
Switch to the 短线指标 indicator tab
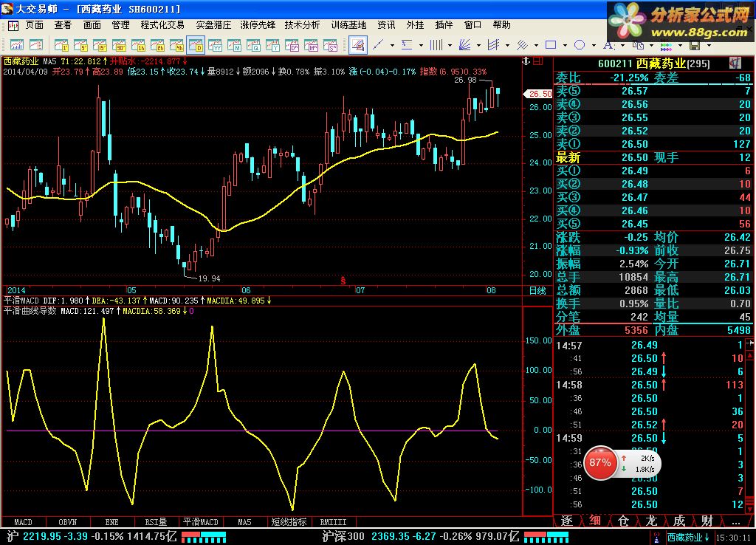(x=289, y=522)
